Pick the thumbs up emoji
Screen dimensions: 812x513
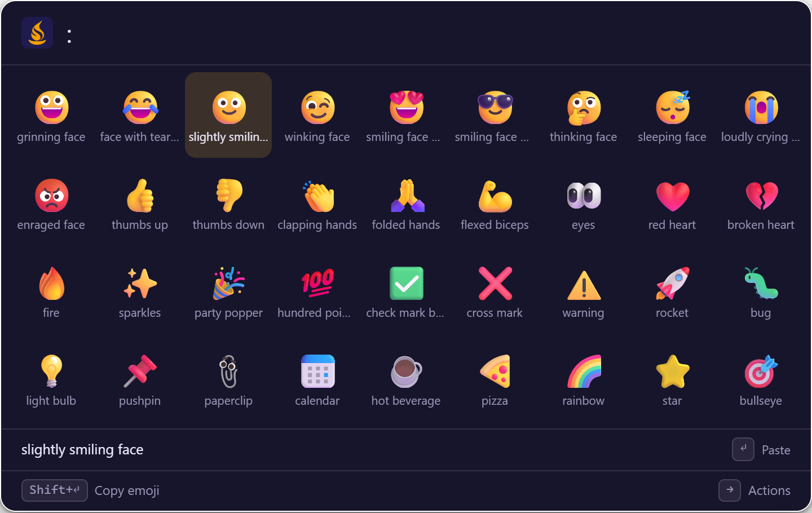click(140, 203)
